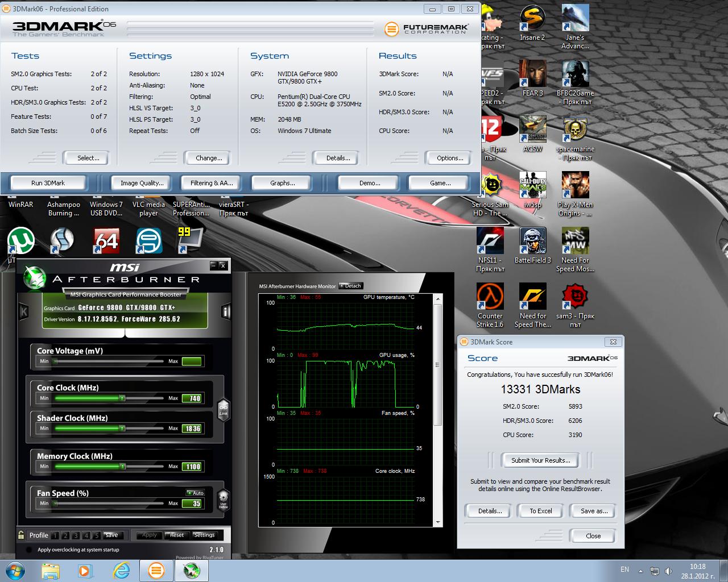Click the profile save button in Afterburner

click(111, 535)
